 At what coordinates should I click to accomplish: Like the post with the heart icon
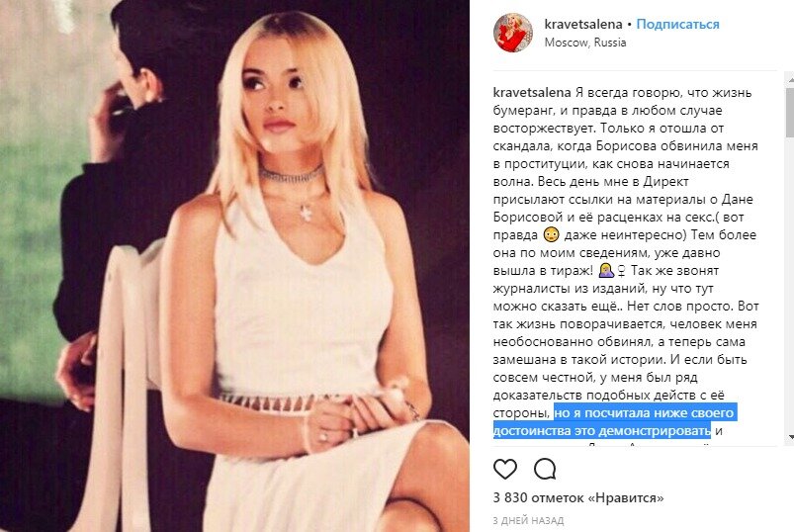[505, 470]
